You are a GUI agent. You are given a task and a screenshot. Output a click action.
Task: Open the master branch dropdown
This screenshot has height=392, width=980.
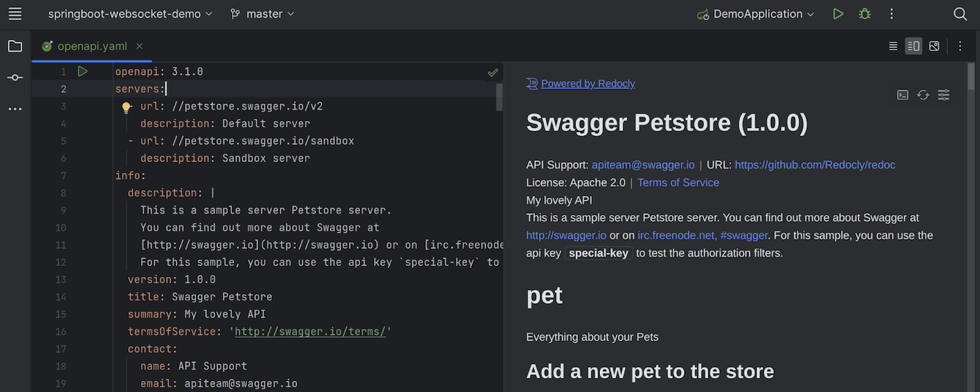(x=263, y=14)
